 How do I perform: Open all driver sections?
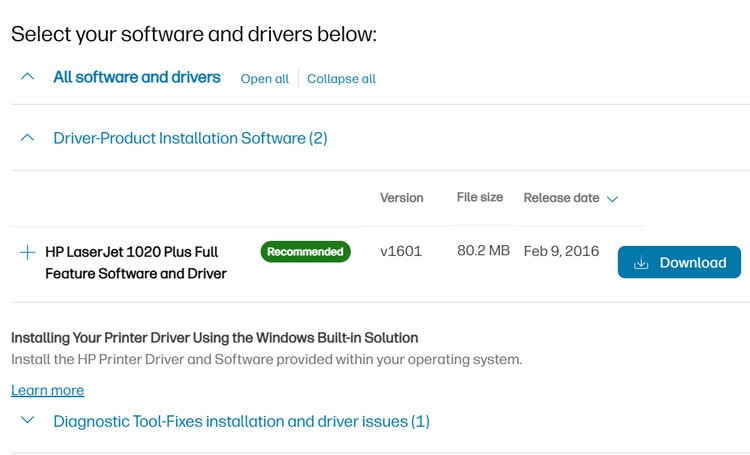pos(265,78)
